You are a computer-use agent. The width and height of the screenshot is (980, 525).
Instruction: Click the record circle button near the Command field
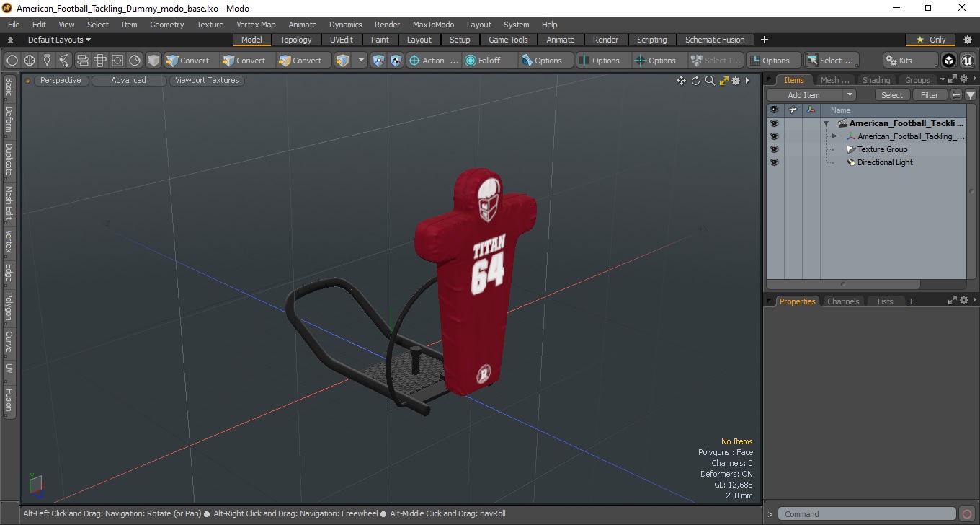[x=967, y=514]
